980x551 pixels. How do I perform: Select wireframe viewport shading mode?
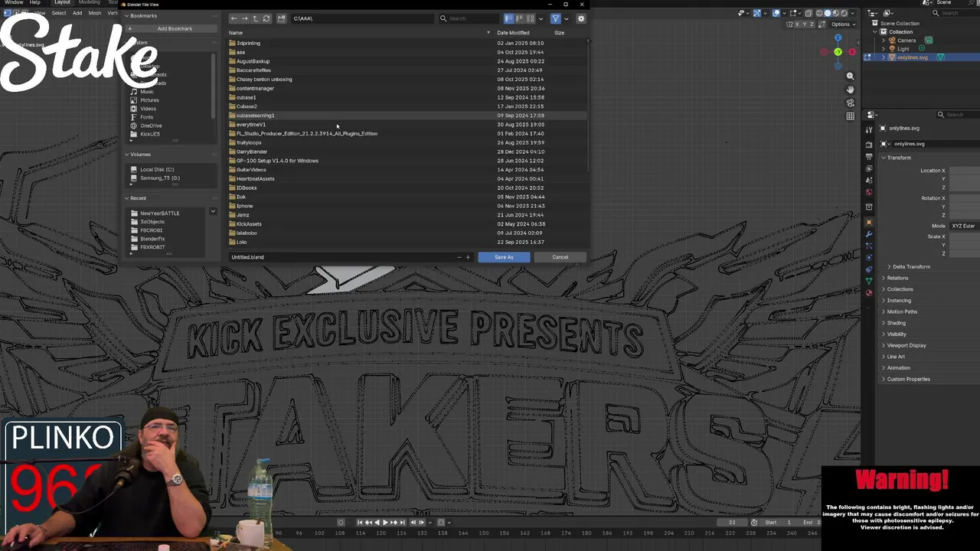[x=818, y=13]
